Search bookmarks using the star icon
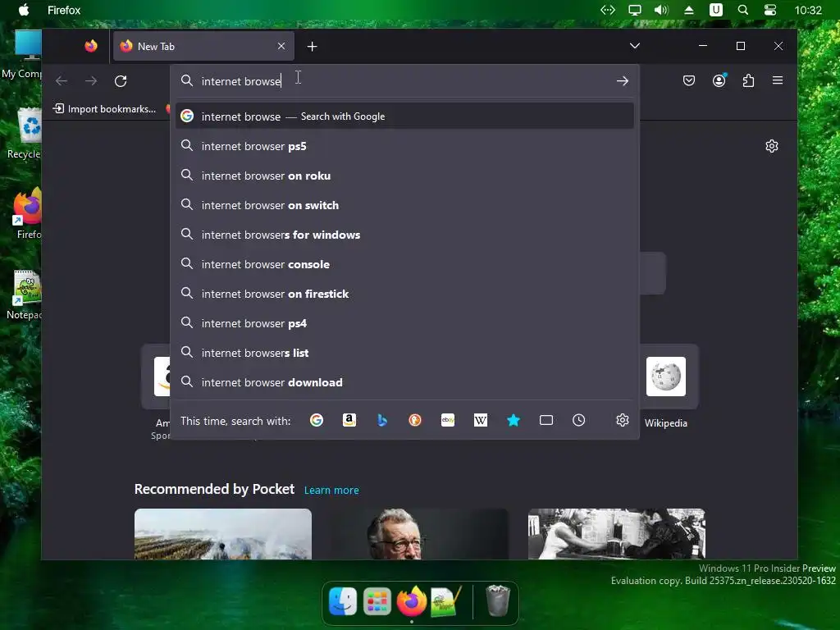Image resolution: width=840 pixels, height=630 pixels. pyautogui.click(x=514, y=420)
